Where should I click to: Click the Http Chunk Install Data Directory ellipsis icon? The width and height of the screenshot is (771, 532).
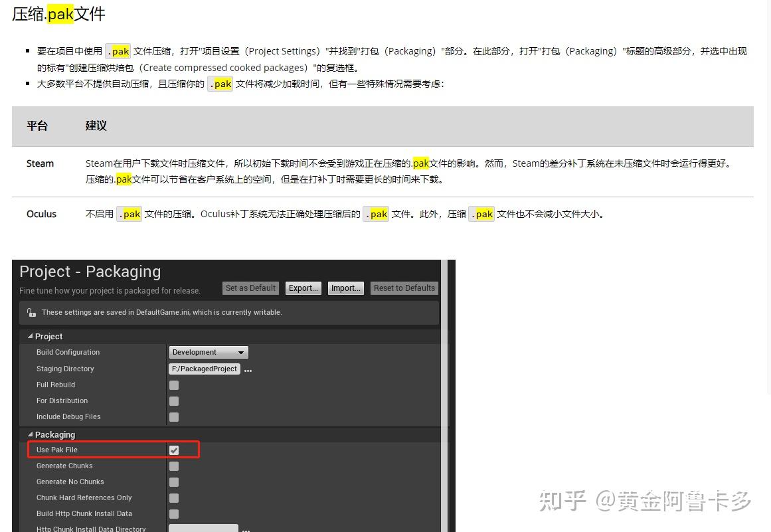[x=246, y=529]
